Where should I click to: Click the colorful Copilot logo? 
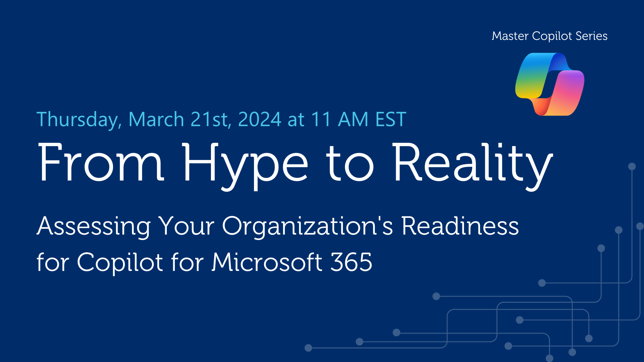pyautogui.click(x=550, y=84)
